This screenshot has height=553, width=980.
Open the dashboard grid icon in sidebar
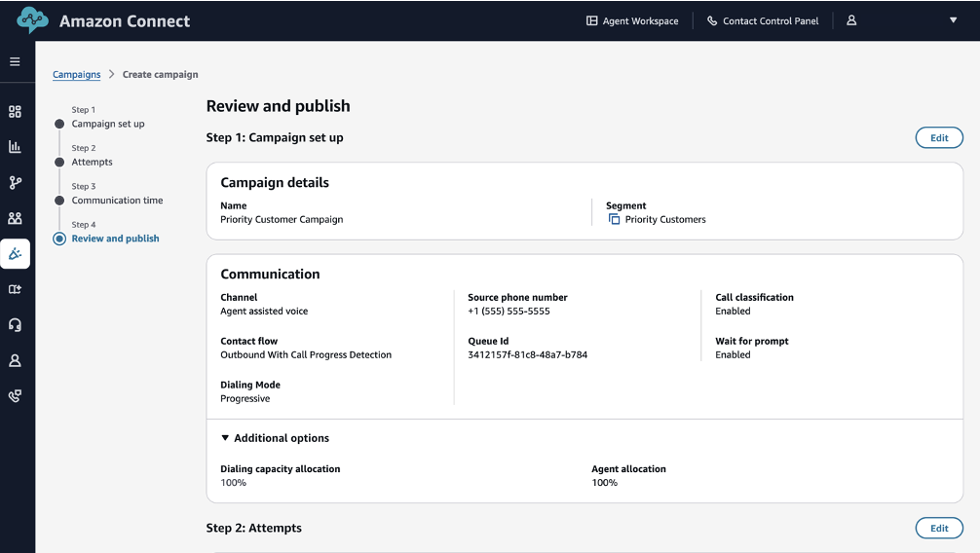coord(15,112)
